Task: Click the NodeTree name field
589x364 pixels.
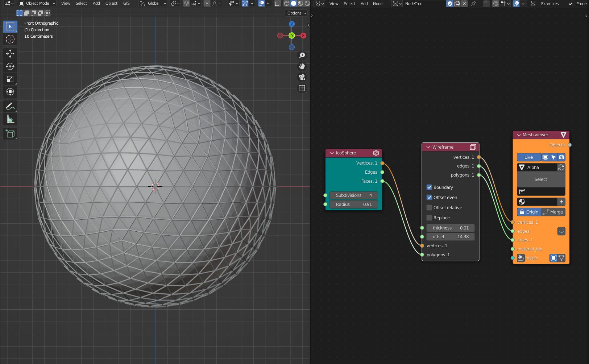Action: coord(424,4)
